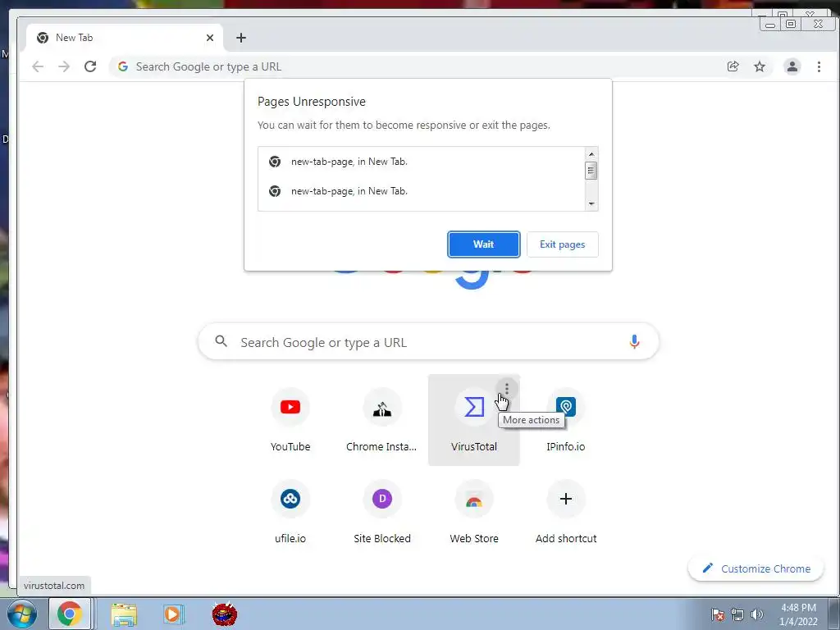Open the Windows Start menu orb

[21, 614]
